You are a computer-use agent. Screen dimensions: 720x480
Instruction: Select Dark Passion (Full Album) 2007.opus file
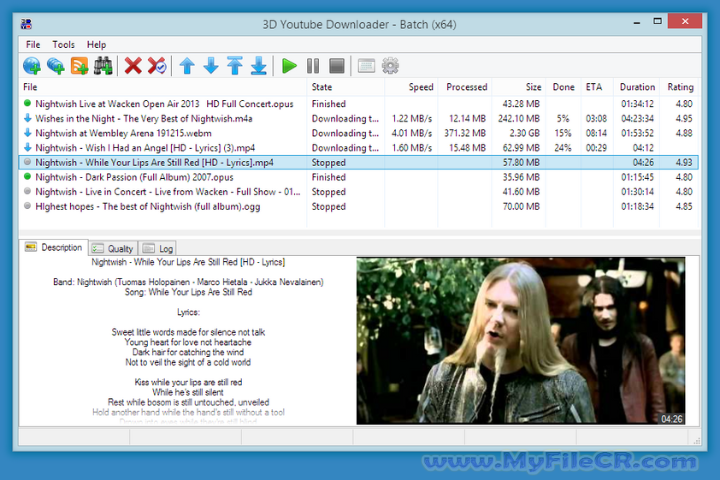pyautogui.click(x=134, y=177)
